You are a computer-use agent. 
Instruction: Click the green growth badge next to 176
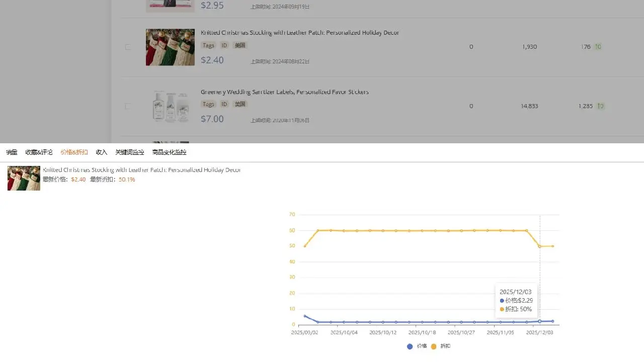[x=598, y=46]
